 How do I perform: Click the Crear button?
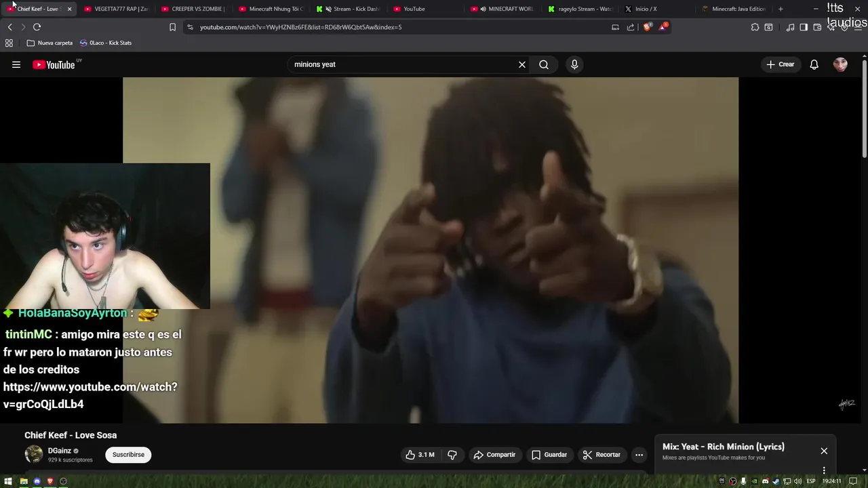point(781,64)
